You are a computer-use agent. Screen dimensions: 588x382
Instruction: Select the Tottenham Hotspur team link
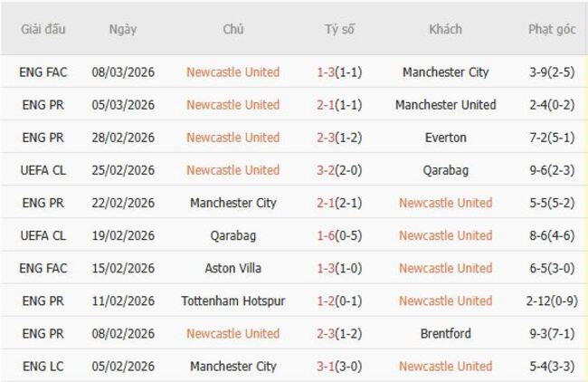232,301
